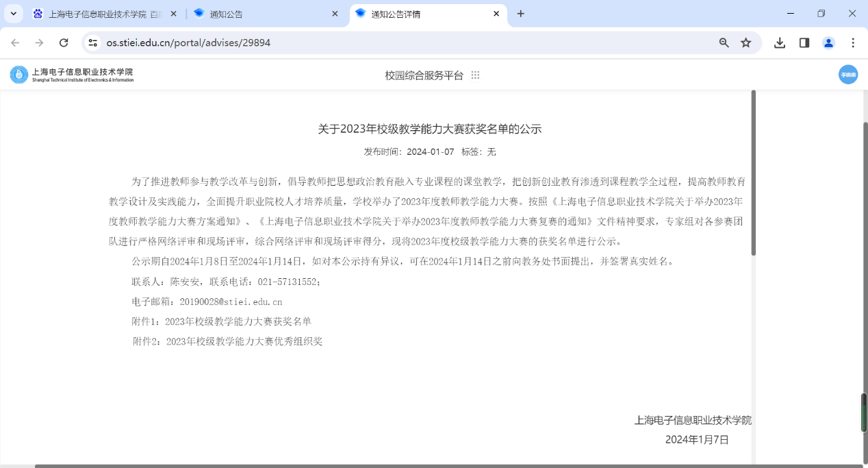Open the Chrome profile icon

[828, 42]
